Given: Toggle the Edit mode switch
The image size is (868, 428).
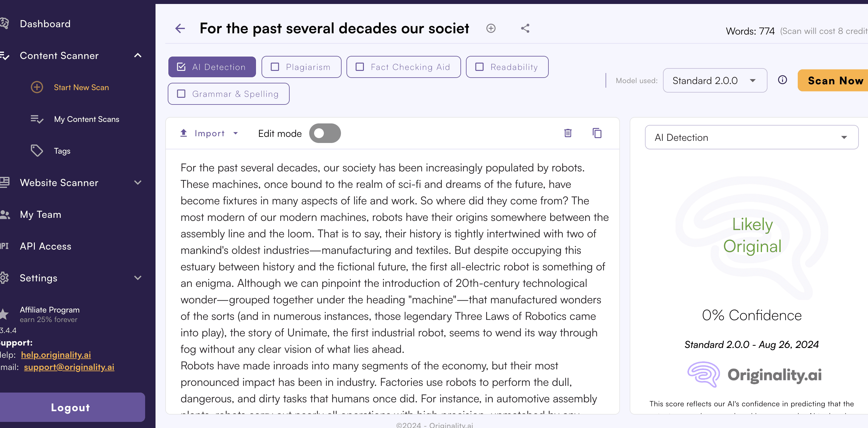Looking at the screenshot, I should click(x=324, y=133).
